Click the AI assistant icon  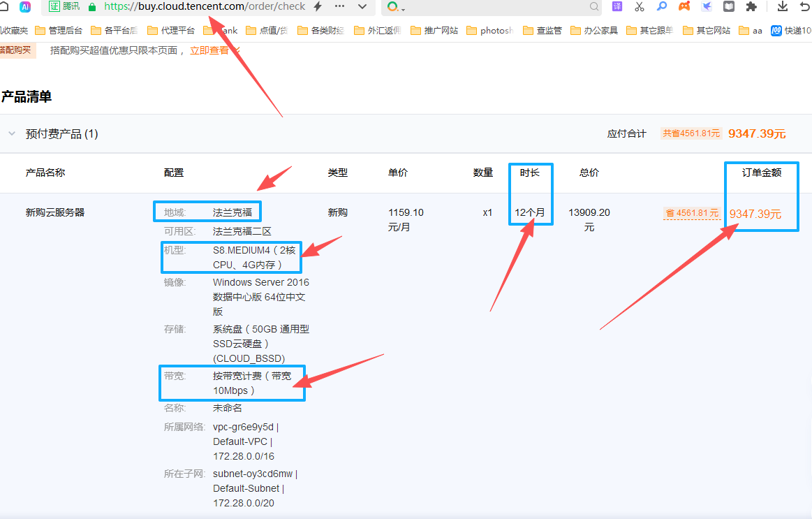click(25, 7)
